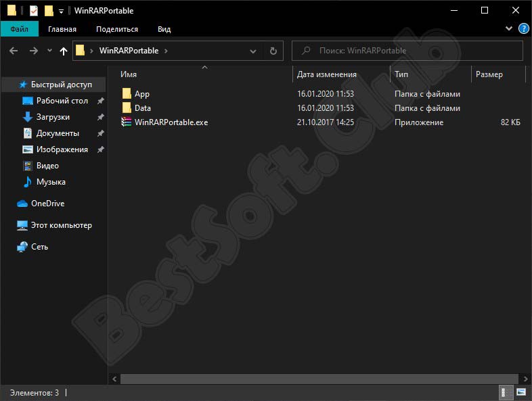Viewport: 532px width, 401px height.
Task: Go back with the left arrow
Action: coord(14,51)
